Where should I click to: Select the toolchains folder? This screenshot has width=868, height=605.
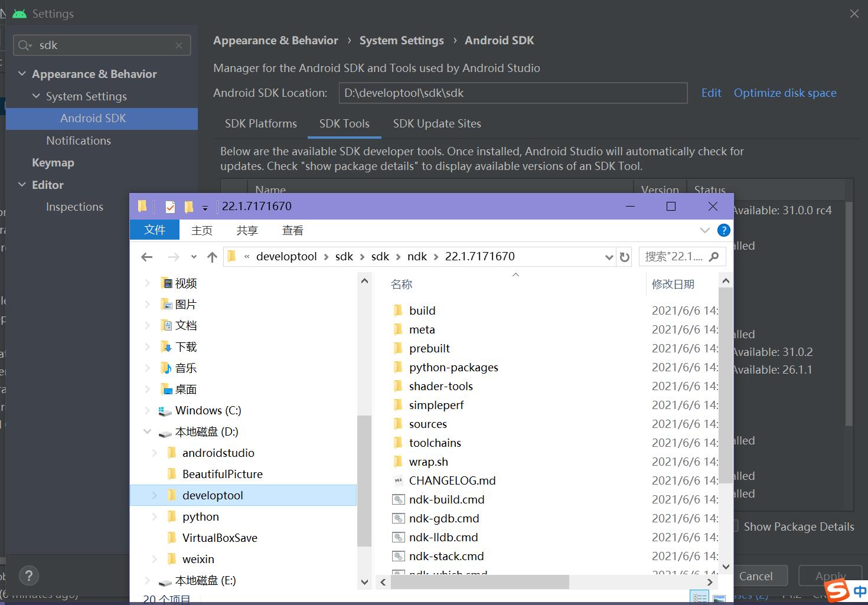(435, 443)
